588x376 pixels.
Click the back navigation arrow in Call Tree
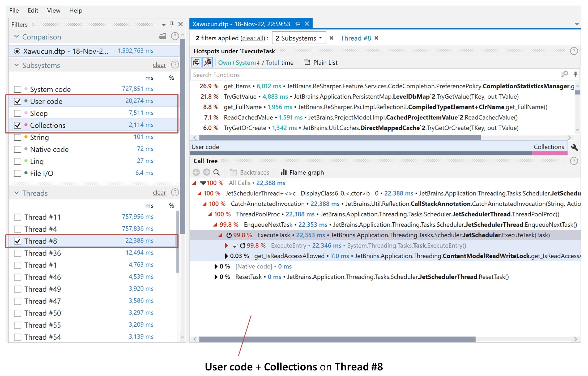pyautogui.click(x=196, y=172)
